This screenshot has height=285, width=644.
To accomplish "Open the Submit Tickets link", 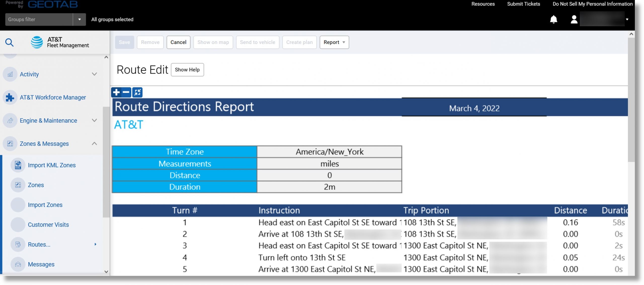I will coord(524,4).
